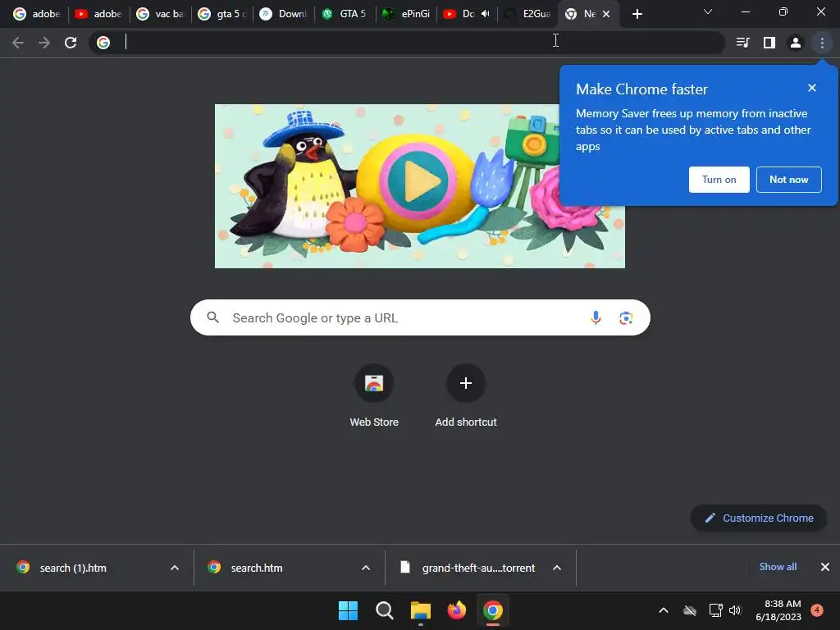Start voice search with microphone icon
Image resolution: width=840 pixels, height=630 pixels.
[596, 317]
